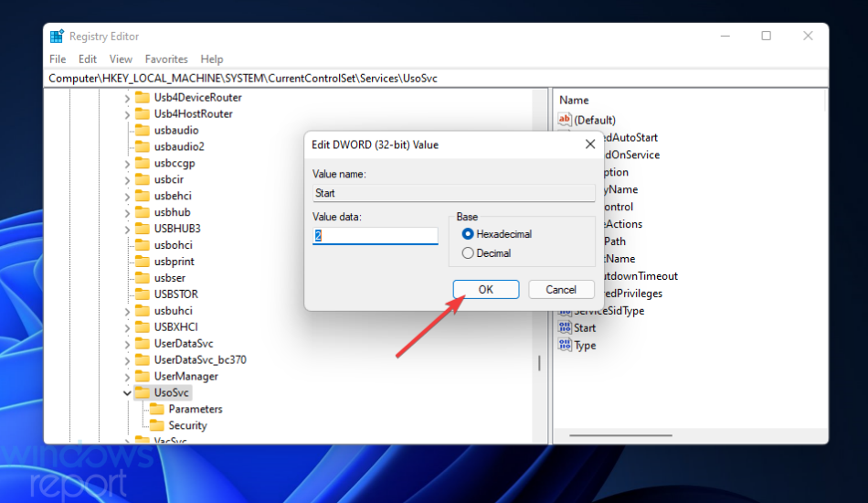Click the usbprint folder icon
This screenshot has width=868, height=503.
(143, 262)
